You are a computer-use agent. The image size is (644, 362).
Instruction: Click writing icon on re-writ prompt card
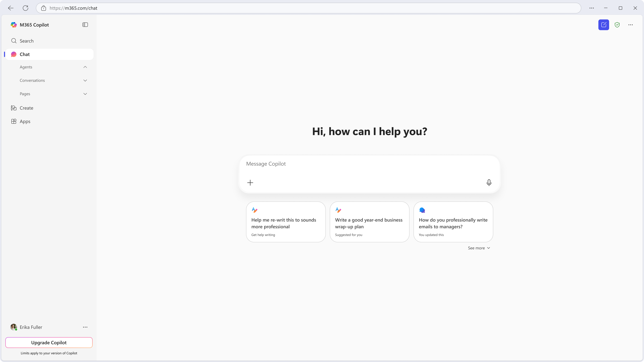coord(255,210)
